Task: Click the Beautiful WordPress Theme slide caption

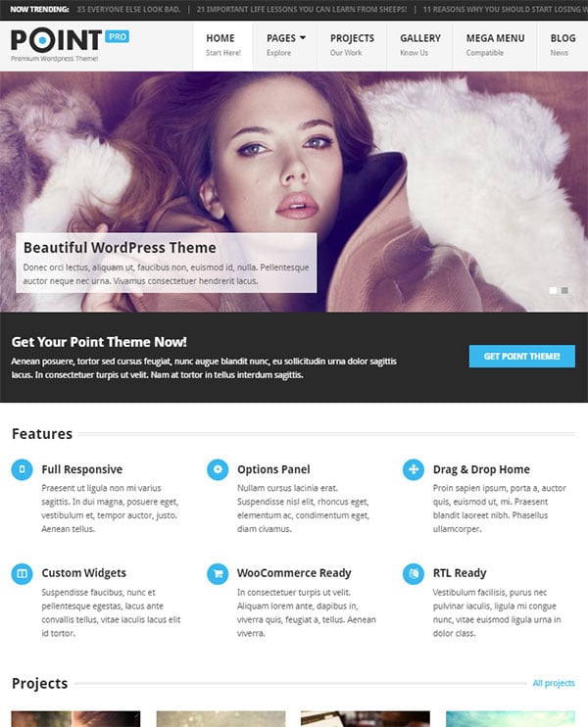Action: pyautogui.click(x=166, y=263)
